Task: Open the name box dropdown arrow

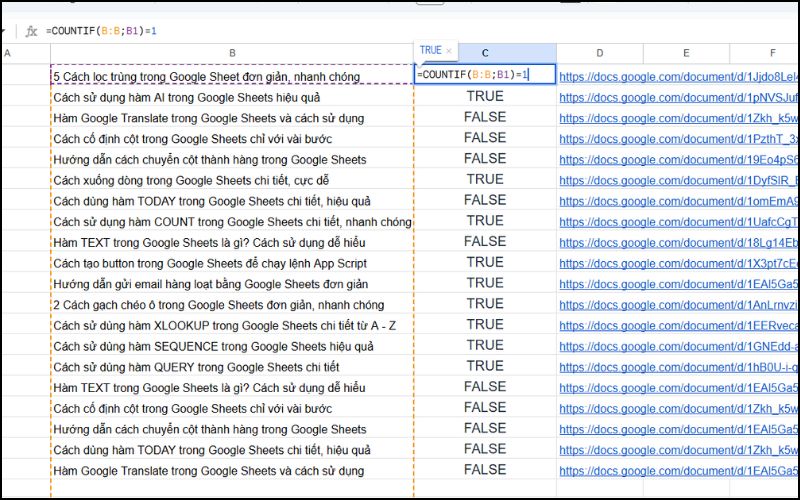Action: coord(3,30)
